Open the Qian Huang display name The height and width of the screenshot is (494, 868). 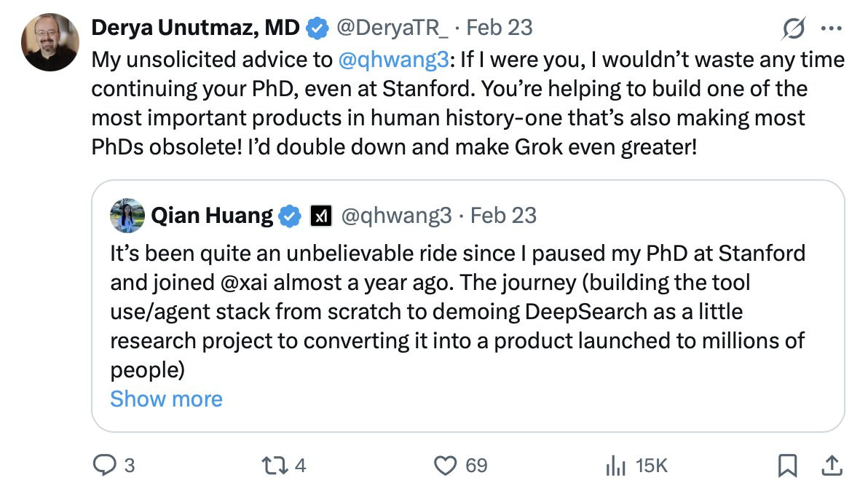pos(212,216)
